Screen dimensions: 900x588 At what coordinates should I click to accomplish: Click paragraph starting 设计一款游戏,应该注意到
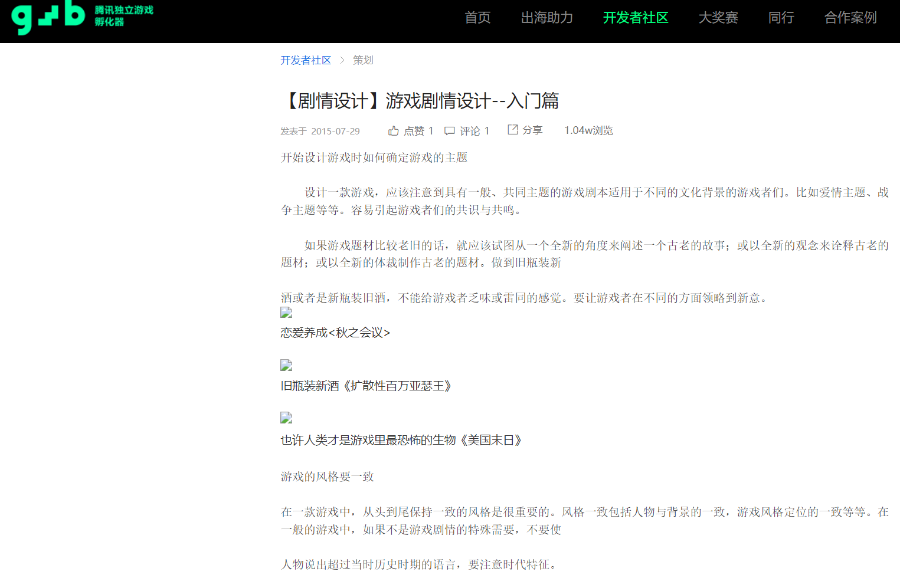[585, 201]
